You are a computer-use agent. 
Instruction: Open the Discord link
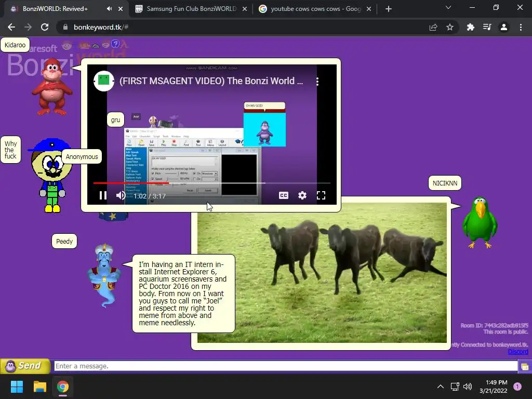(518, 352)
